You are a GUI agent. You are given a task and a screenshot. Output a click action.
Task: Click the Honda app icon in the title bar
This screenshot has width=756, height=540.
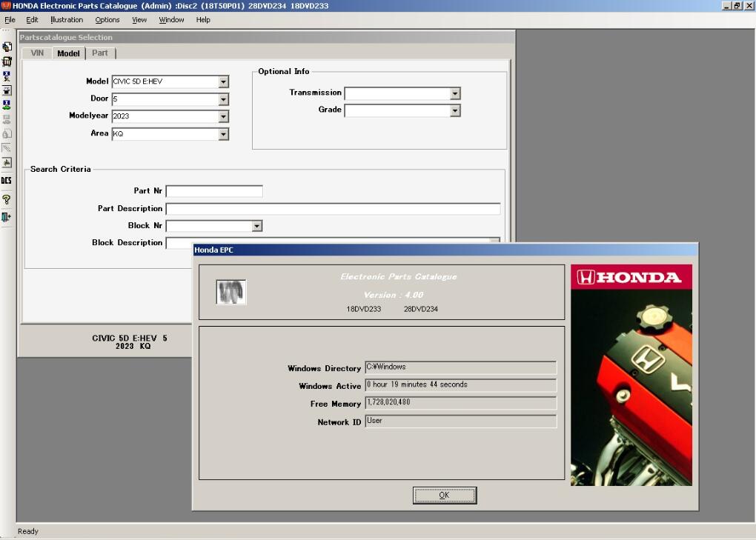(6, 6)
